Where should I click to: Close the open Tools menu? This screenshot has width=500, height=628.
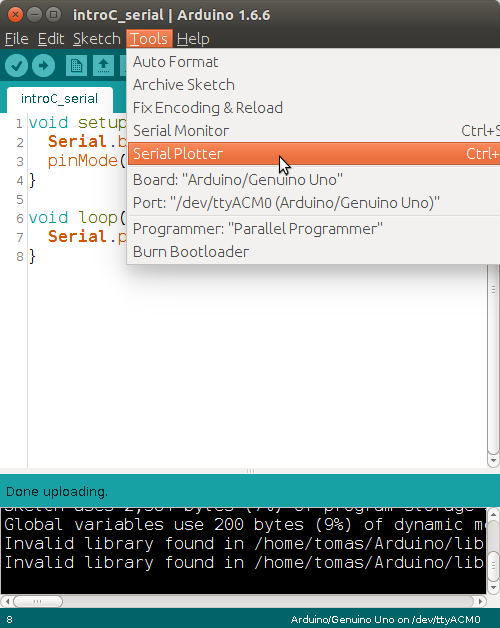[149, 39]
